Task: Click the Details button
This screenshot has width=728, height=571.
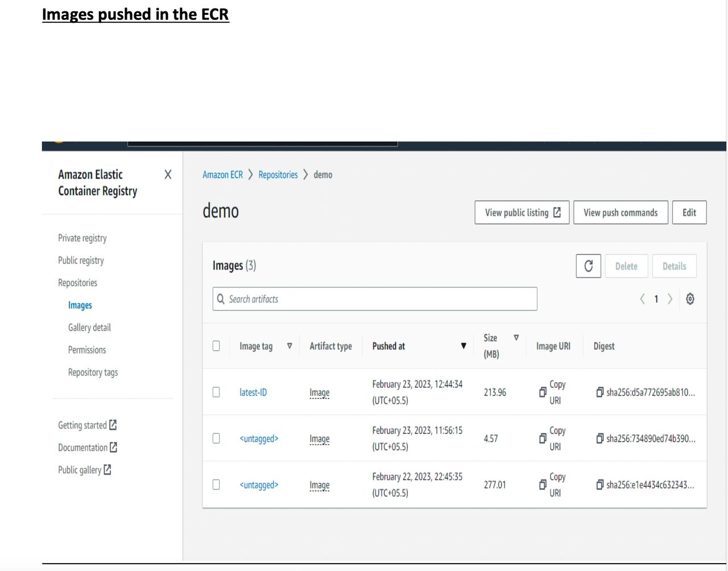Action: (x=674, y=266)
